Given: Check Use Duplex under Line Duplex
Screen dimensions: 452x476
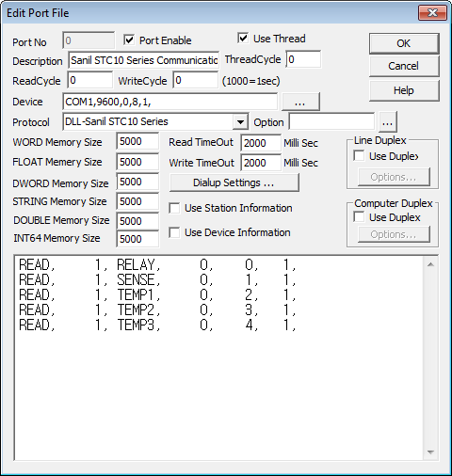Looking at the screenshot, I should click(359, 156).
